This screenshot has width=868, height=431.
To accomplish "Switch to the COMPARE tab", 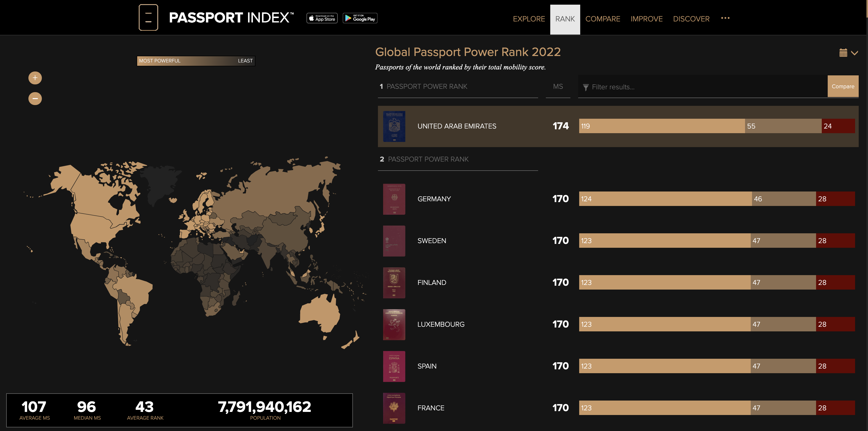I will coord(603,19).
